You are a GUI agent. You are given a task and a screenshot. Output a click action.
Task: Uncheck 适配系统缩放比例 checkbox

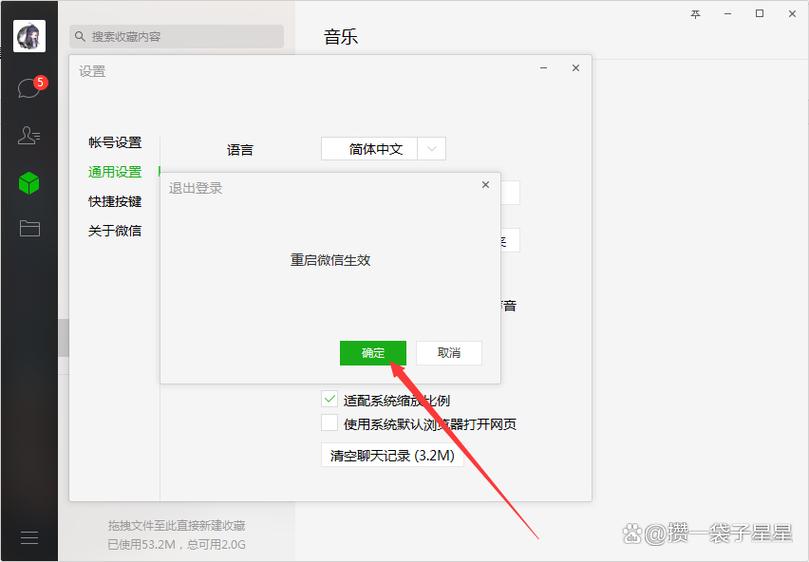(x=330, y=399)
